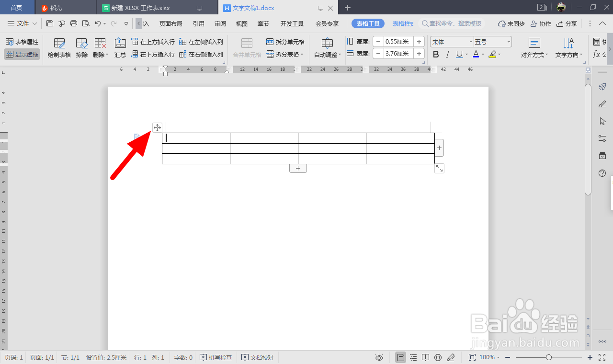Open the Alignment (对齐方式) dropdown
The image size is (613, 364).
coord(534,48)
